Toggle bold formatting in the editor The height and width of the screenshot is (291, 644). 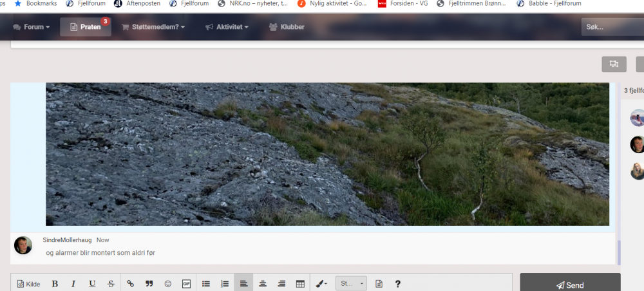[x=55, y=283]
